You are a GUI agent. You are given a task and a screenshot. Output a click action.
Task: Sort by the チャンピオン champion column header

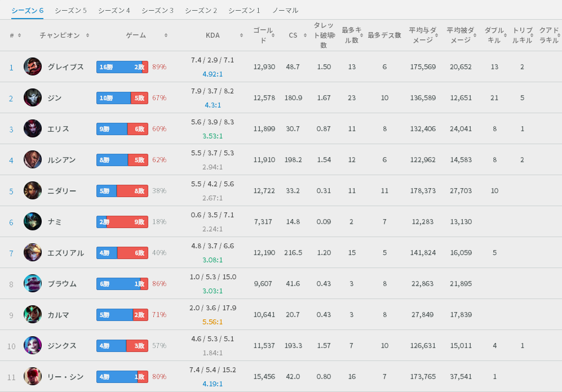pyautogui.click(x=60, y=35)
